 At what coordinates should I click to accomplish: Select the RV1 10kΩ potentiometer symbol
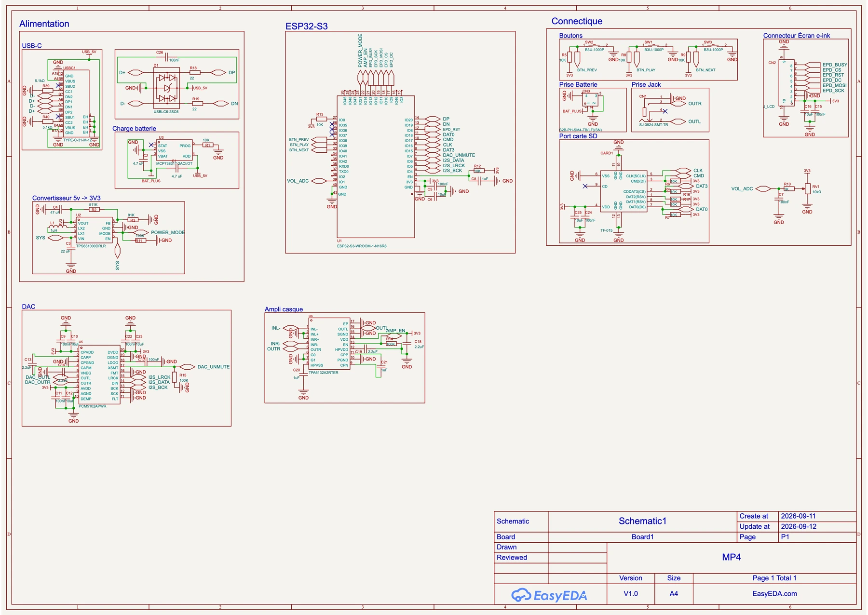[808, 189]
